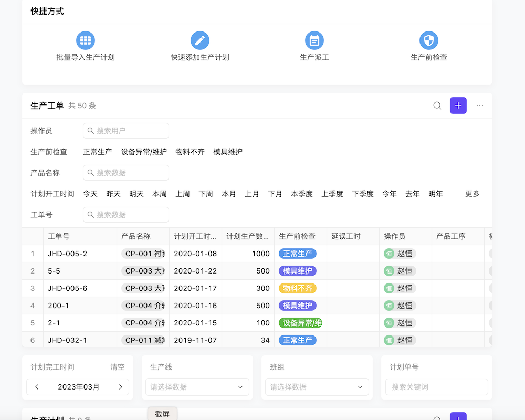This screenshot has width=525, height=420.
Task: Click the left arrow to go to previous month
Action: pos(37,387)
